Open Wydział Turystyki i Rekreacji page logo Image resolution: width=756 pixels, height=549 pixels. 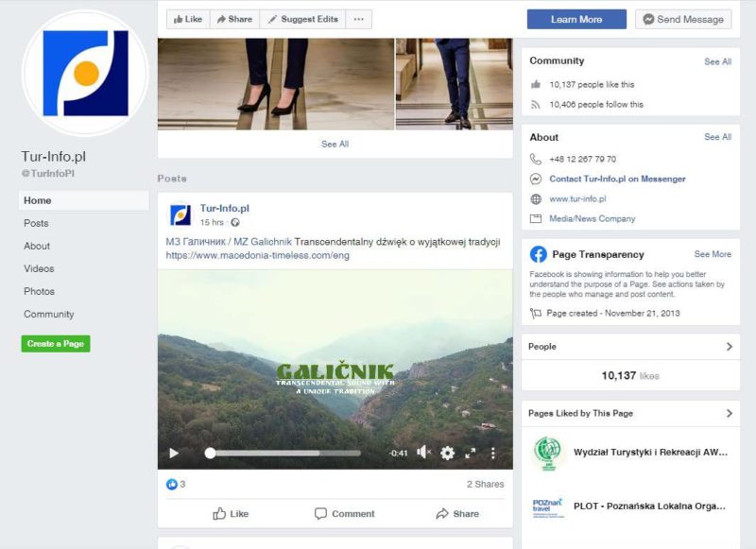pyautogui.click(x=548, y=453)
